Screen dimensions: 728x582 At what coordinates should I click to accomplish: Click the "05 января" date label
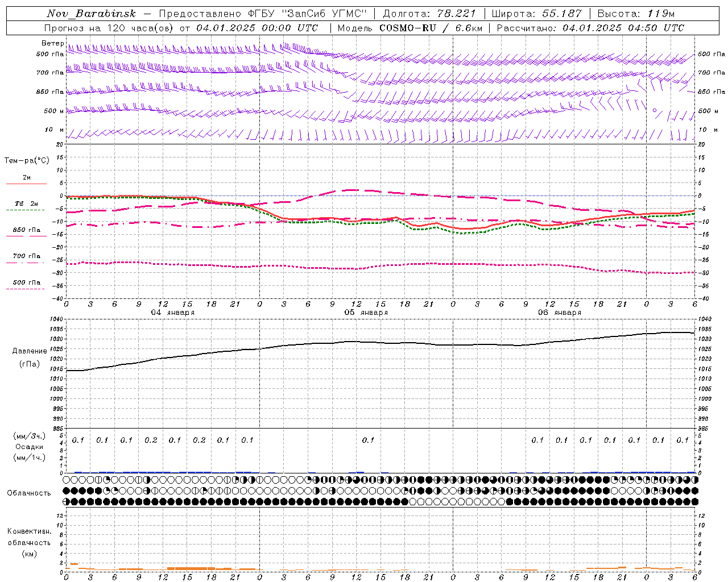tap(366, 312)
